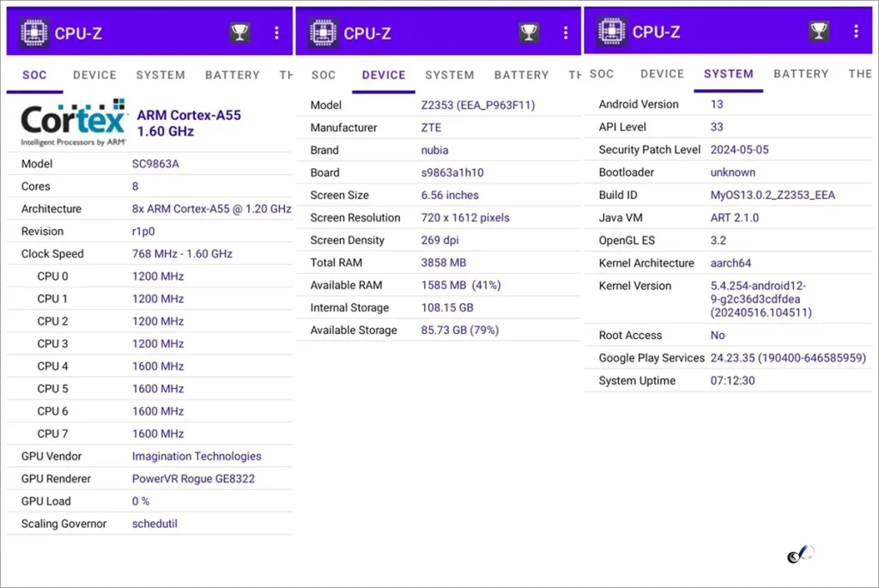This screenshot has width=879, height=588.
Task: Click Brand value 'nubia'
Action: [x=434, y=150]
